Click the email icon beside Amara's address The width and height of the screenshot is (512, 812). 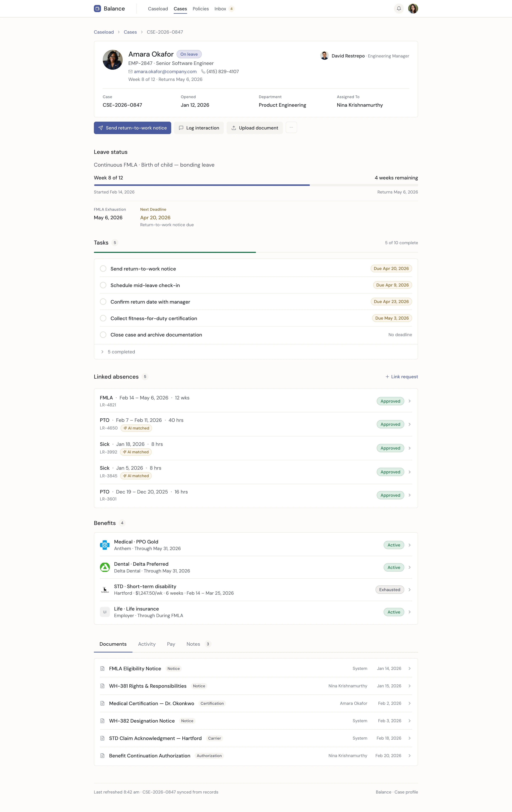130,71
